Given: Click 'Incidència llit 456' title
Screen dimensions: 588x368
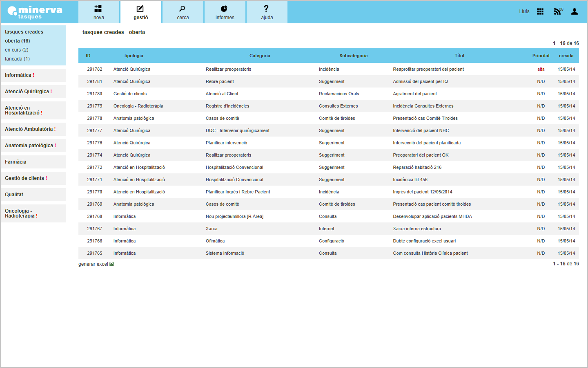Looking at the screenshot, I should pos(410,180).
